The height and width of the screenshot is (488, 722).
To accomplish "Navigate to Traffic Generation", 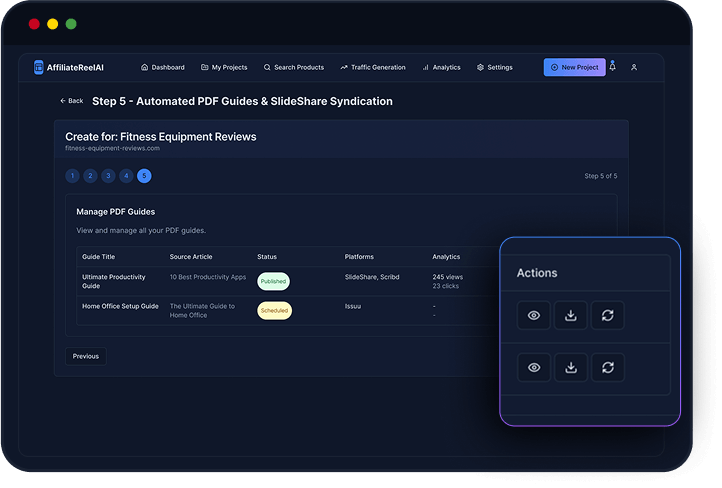I will 373,67.
